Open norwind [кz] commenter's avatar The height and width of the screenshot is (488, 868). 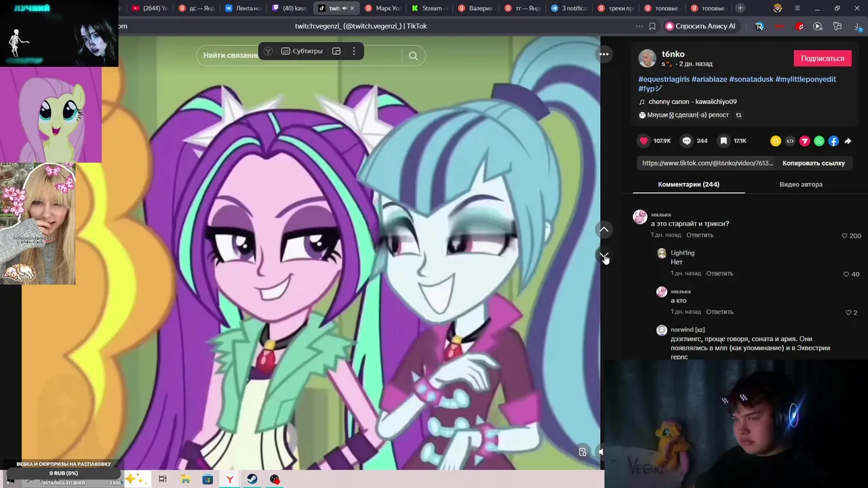point(662,331)
